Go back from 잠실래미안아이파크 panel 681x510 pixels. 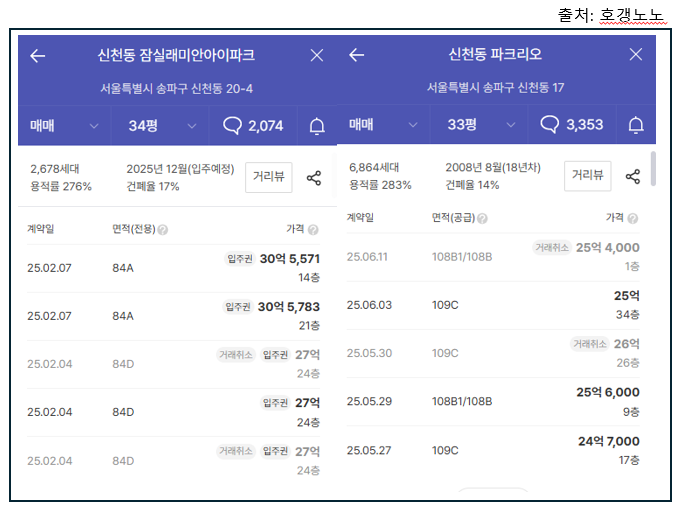tap(38, 56)
